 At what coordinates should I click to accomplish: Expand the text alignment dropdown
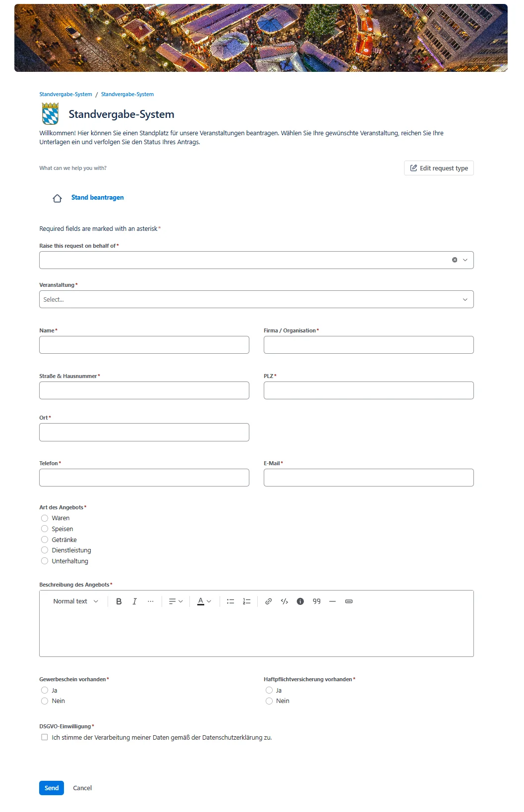pos(175,601)
